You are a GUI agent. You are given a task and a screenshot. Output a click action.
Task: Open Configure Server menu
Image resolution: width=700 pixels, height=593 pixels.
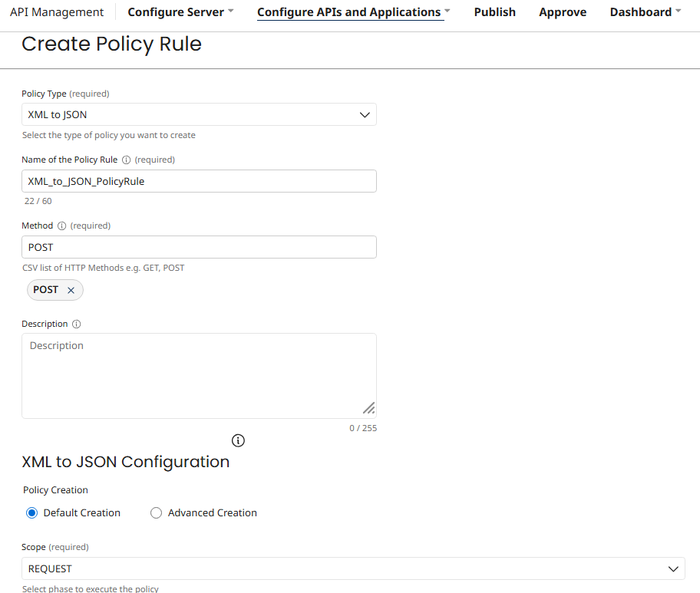pos(180,12)
